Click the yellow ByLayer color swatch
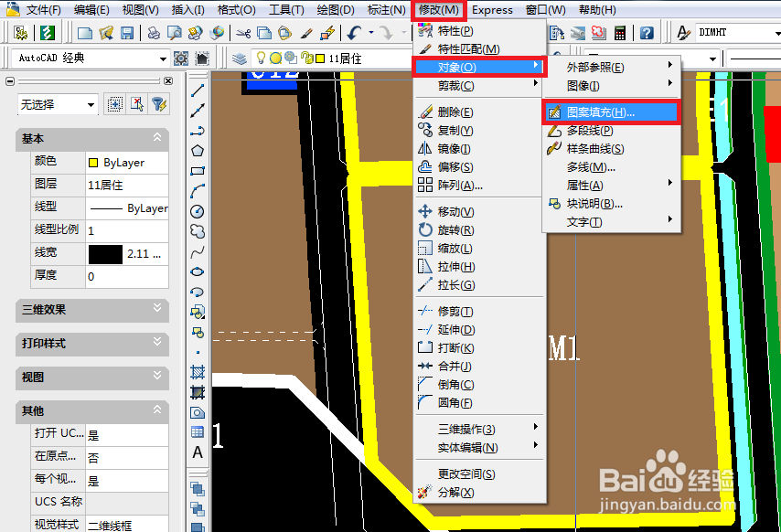781x532 pixels. pos(93,163)
